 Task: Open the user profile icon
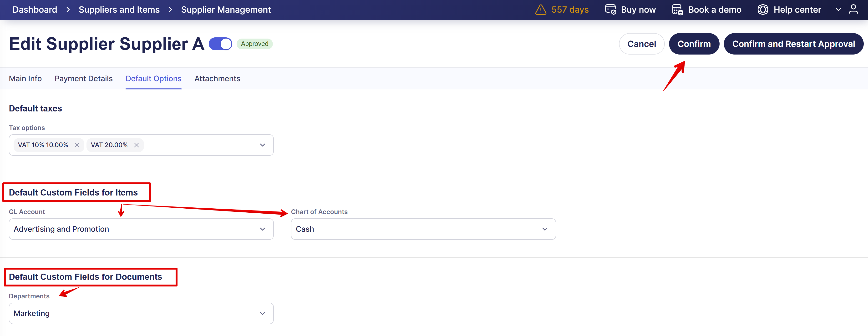(853, 10)
